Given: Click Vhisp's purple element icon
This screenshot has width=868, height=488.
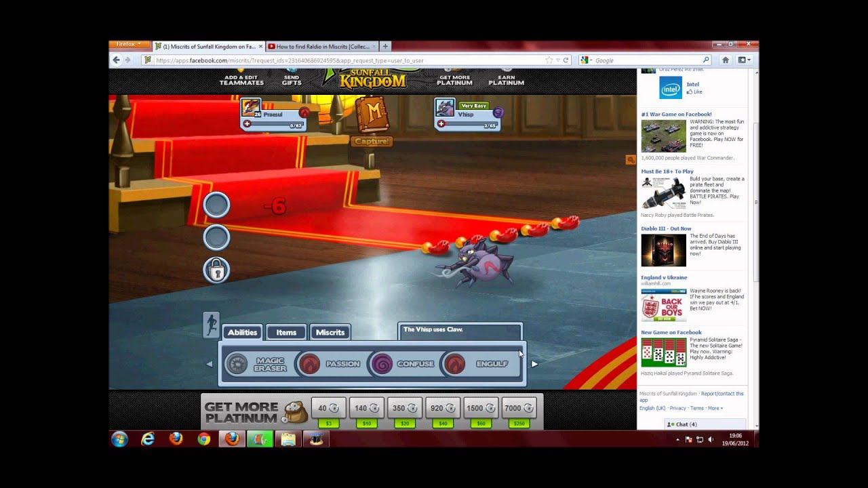Looking at the screenshot, I should 498,113.
